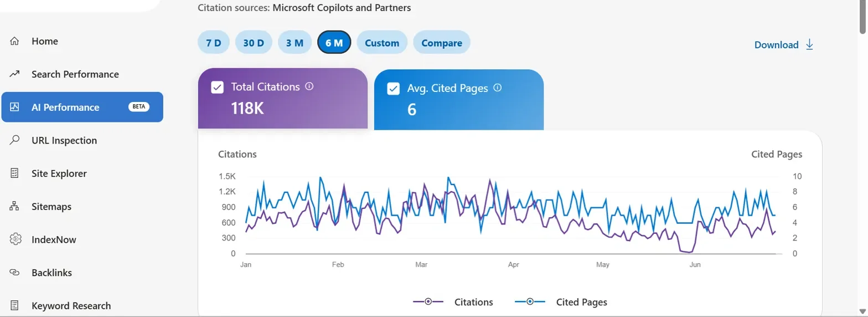Toggle Cited Pages series via legend label
This screenshot has height=317, width=868.
click(x=582, y=302)
